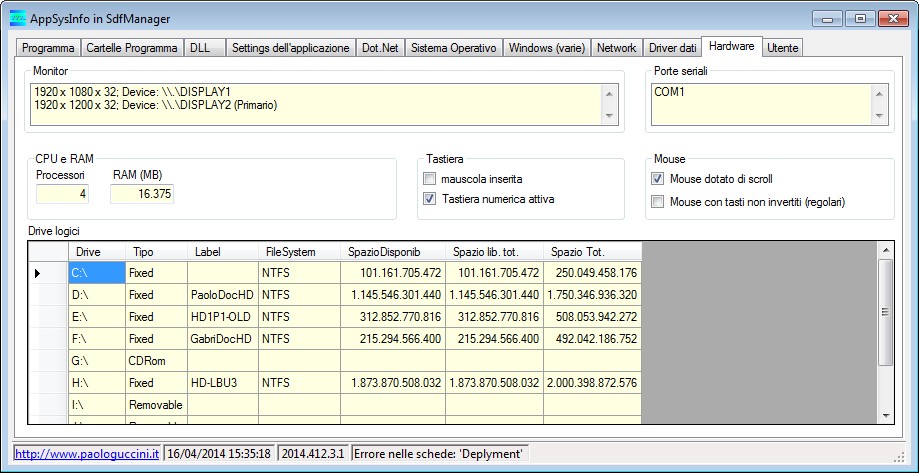Maximize the AppSysInfo window
This screenshot has height=473, width=919.
click(860, 19)
